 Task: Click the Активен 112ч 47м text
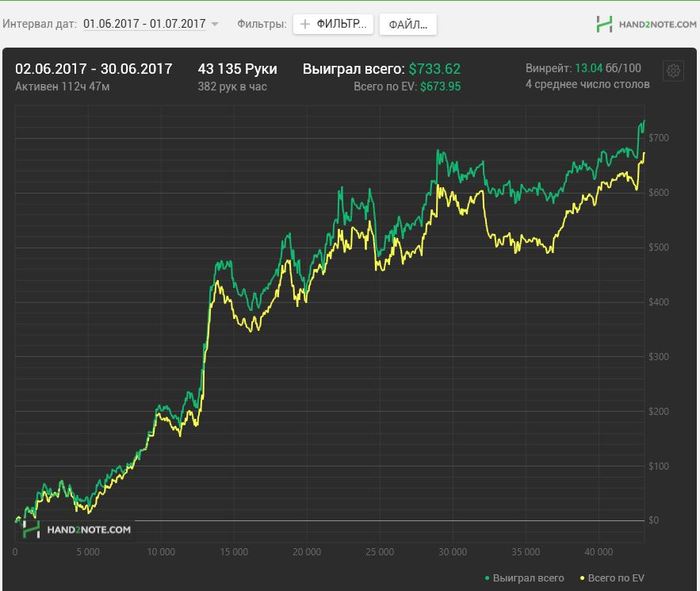(x=62, y=86)
